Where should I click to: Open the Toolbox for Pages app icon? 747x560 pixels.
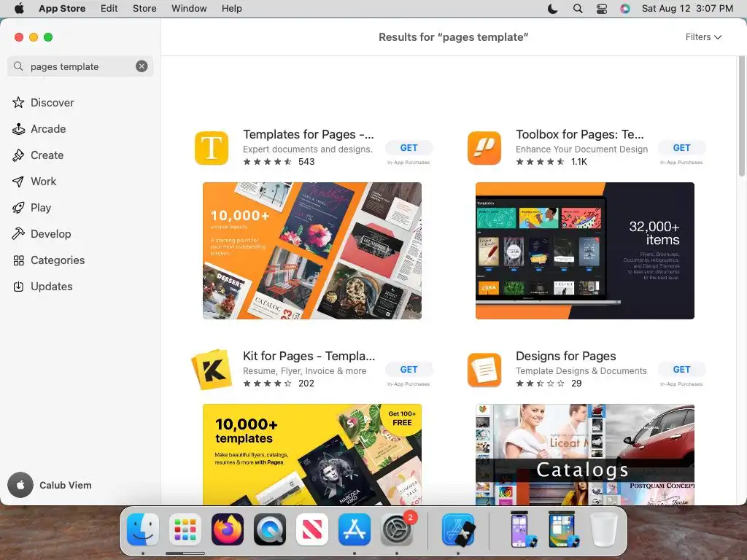484,148
